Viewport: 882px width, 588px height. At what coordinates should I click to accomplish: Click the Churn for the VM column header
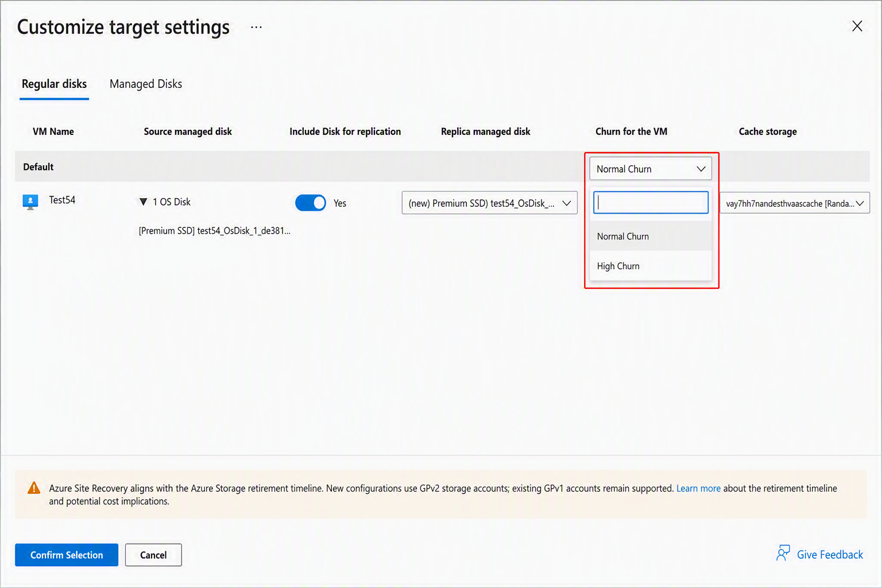click(631, 131)
